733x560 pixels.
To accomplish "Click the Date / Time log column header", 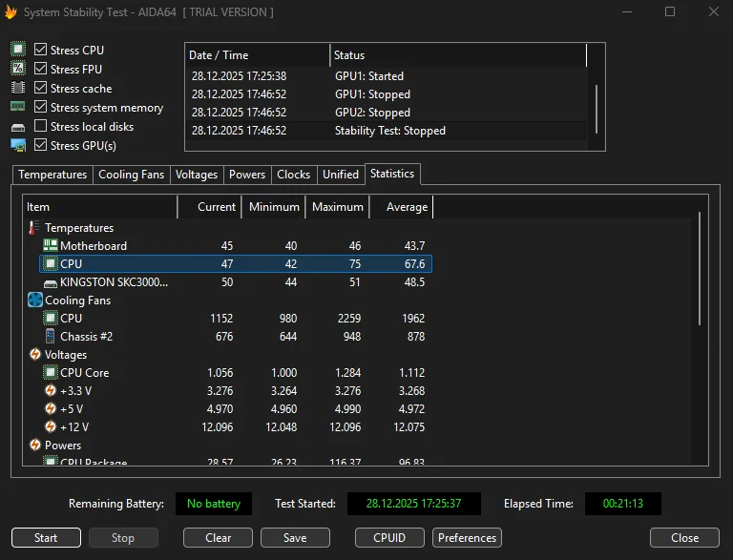I will click(x=258, y=55).
